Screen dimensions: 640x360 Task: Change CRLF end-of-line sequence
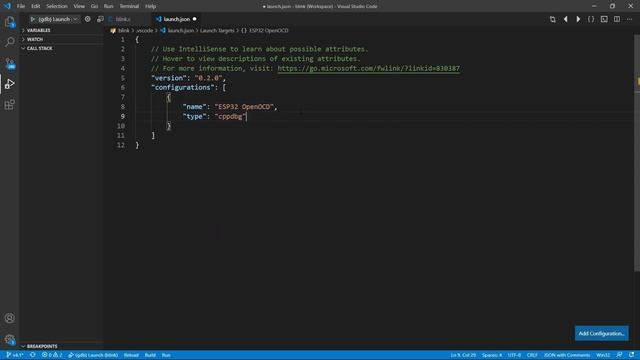532,355
